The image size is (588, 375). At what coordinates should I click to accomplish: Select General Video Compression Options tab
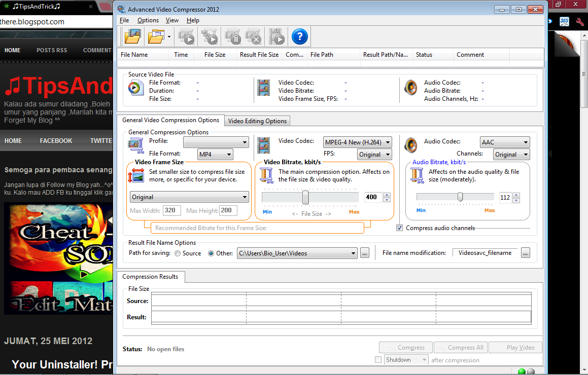[x=170, y=120]
